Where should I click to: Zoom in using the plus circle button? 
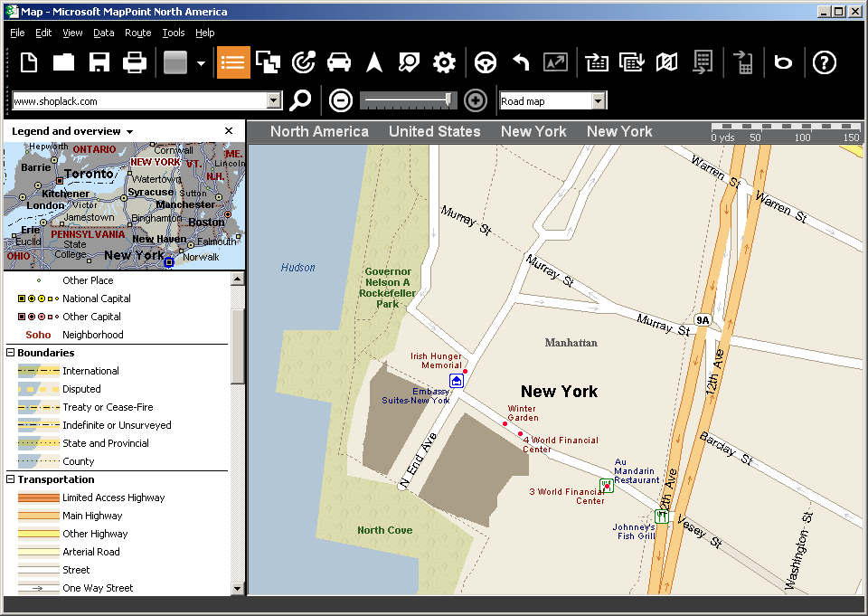point(475,100)
